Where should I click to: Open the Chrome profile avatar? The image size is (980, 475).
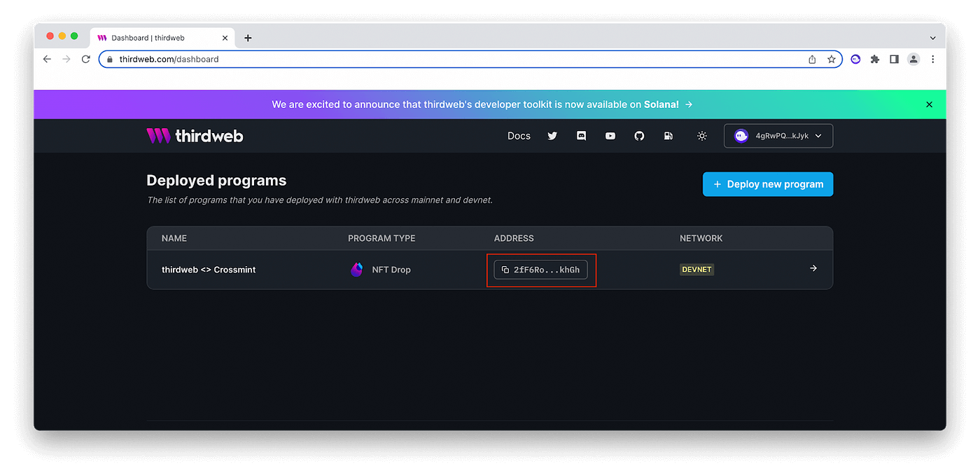point(913,60)
